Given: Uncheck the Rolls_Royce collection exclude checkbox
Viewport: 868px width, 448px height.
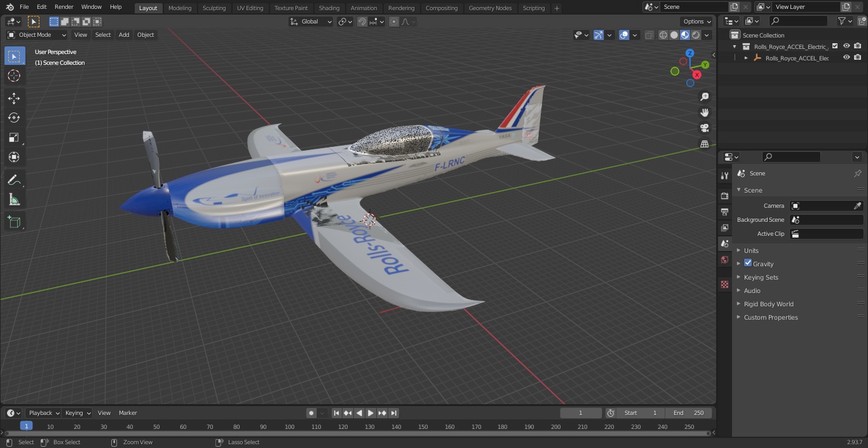Looking at the screenshot, I should tap(835, 46).
